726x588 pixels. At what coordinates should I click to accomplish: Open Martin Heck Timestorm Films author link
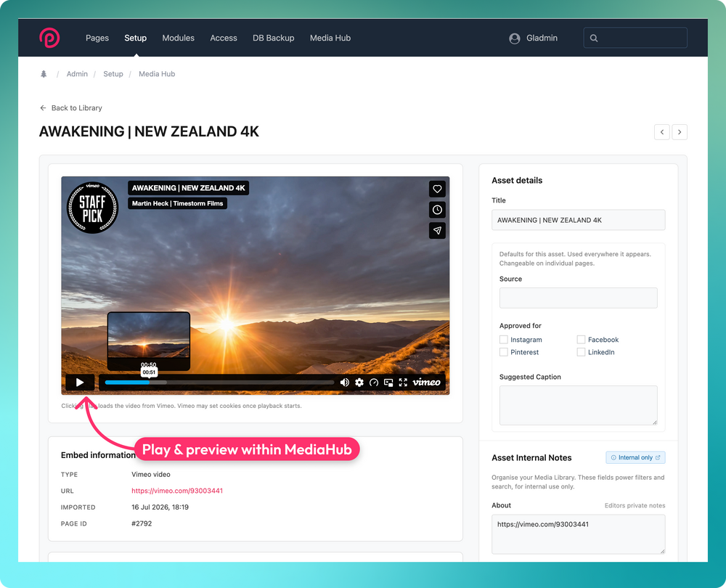click(x=177, y=203)
